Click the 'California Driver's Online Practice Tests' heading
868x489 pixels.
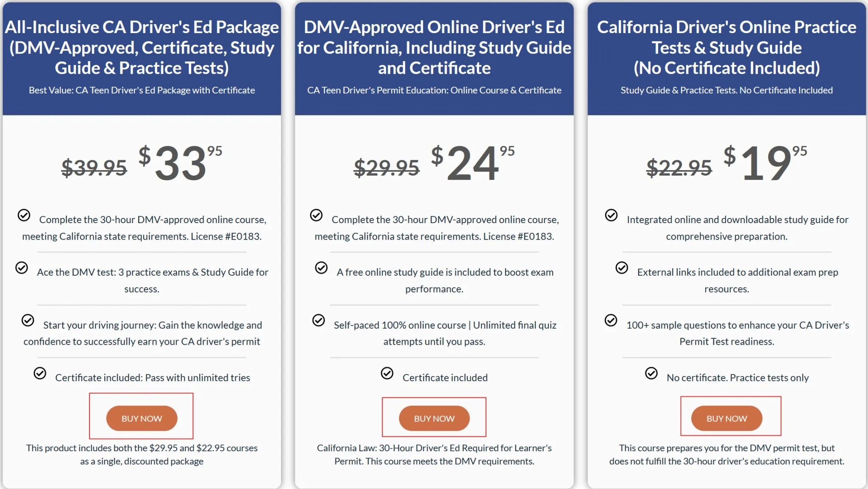(x=726, y=48)
